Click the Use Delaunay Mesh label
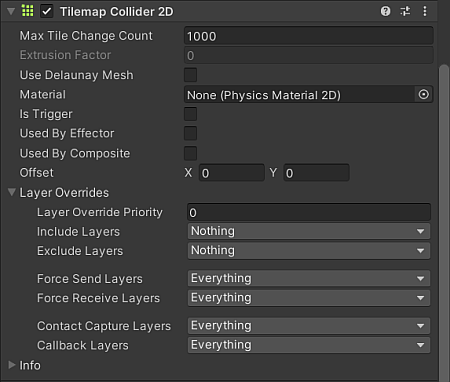This screenshot has width=450, height=382. pyautogui.click(x=76, y=75)
